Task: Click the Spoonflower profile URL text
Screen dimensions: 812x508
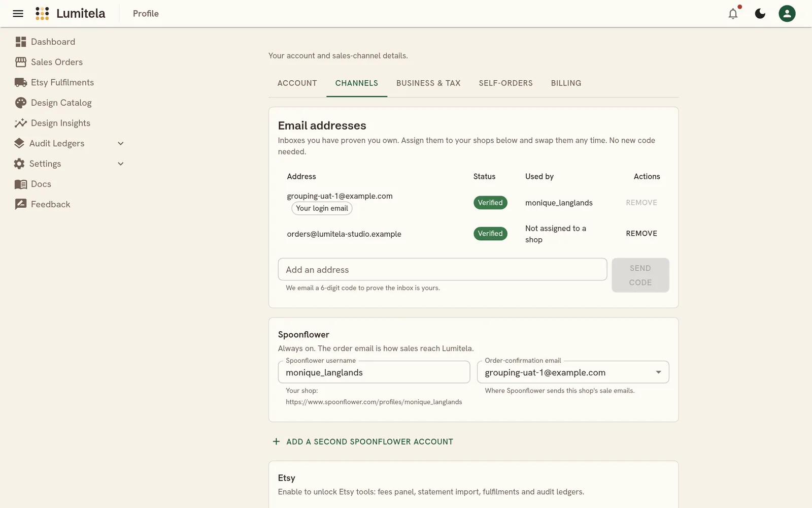Action: click(374, 402)
